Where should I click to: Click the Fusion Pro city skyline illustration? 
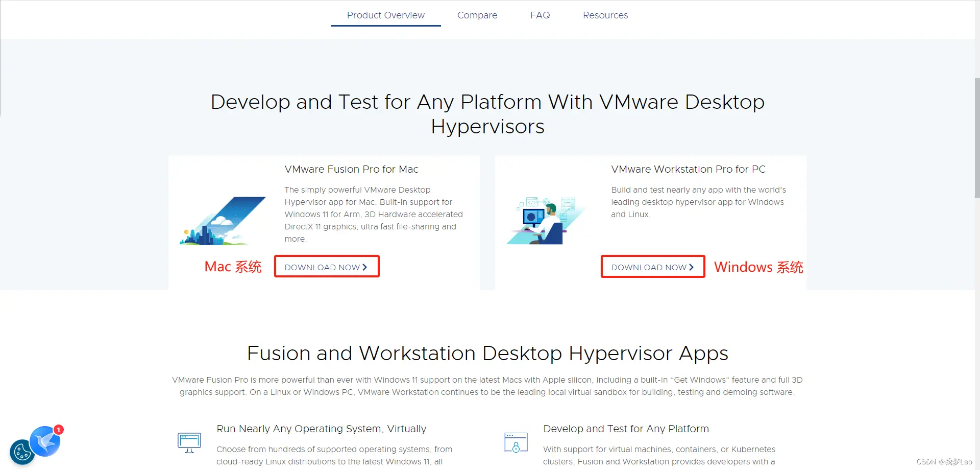[223, 221]
